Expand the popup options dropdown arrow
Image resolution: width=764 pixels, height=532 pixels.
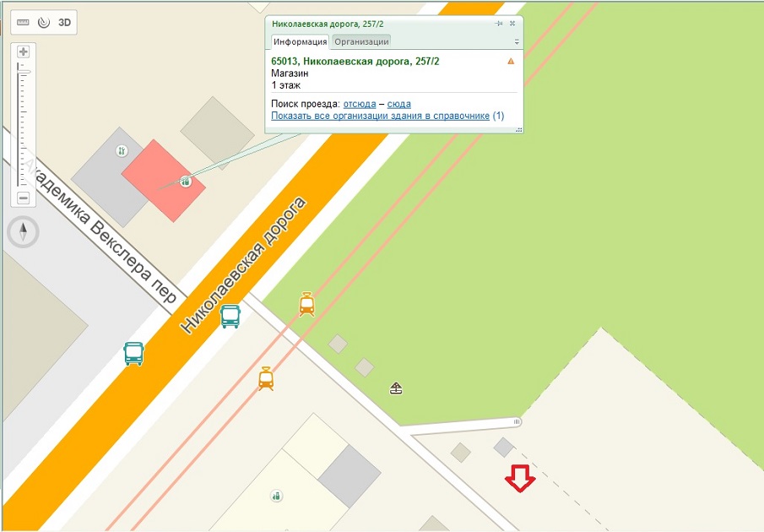(x=517, y=41)
